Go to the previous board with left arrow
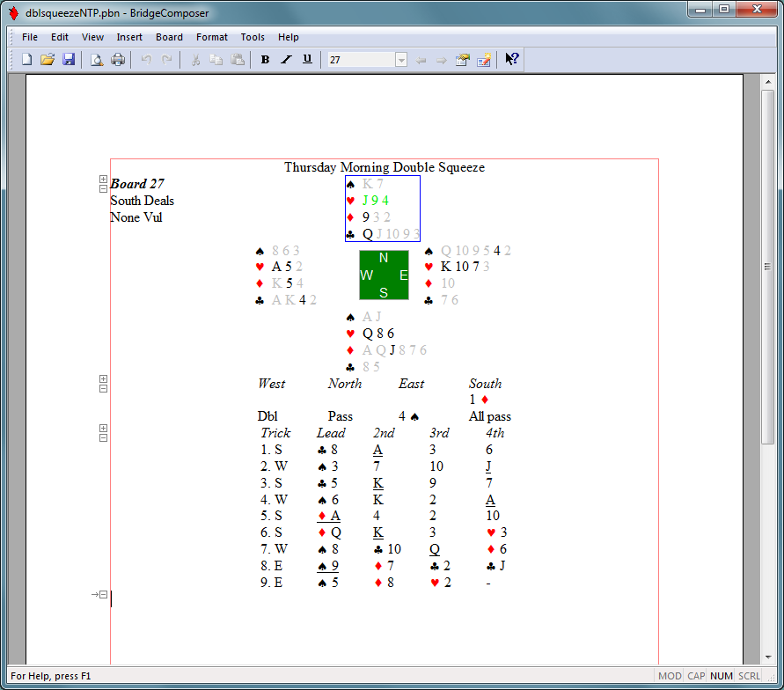Image resolution: width=784 pixels, height=690 pixels. (421, 61)
